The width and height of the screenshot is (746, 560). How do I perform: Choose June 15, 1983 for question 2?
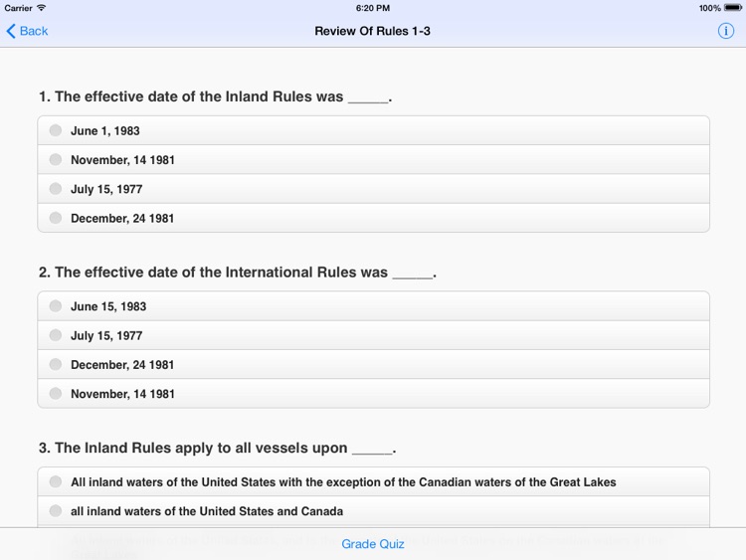pos(373,306)
